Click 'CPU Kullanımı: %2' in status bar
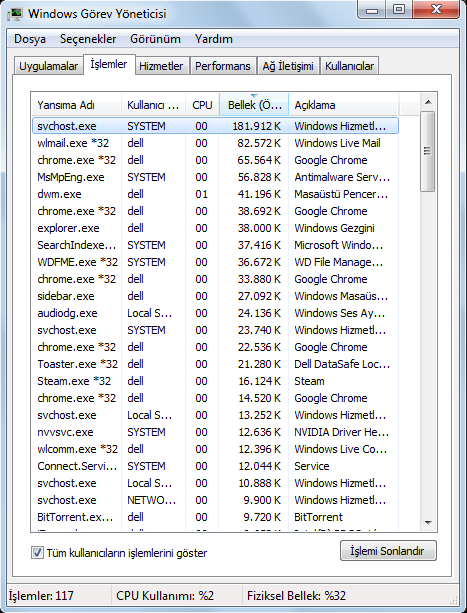 click(x=165, y=595)
